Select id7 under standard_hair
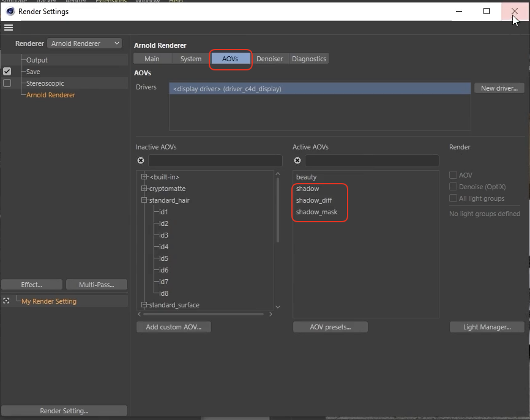The width and height of the screenshot is (530, 420). [163, 282]
